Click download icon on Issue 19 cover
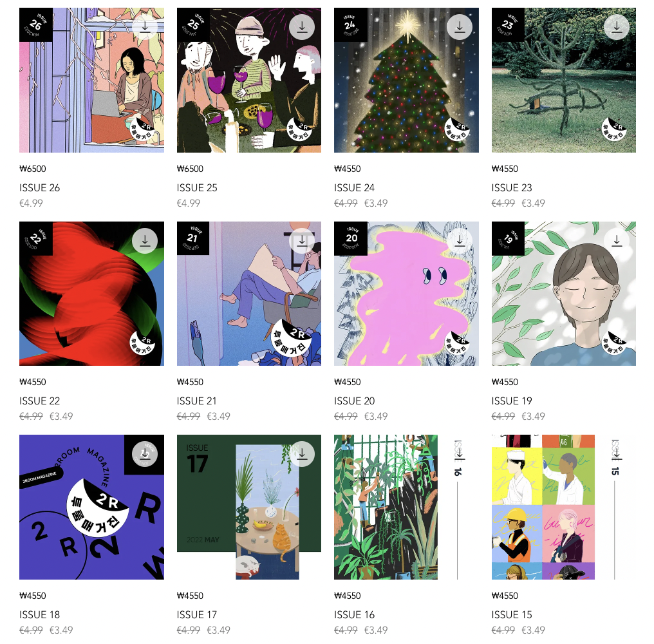Image resolution: width=654 pixels, height=644 pixels. point(617,241)
